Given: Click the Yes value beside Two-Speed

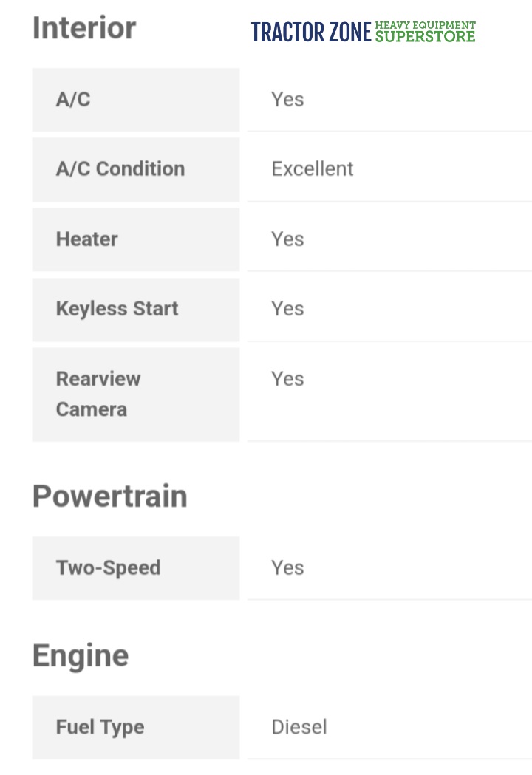Looking at the screenshot, I should click(287, 568).
